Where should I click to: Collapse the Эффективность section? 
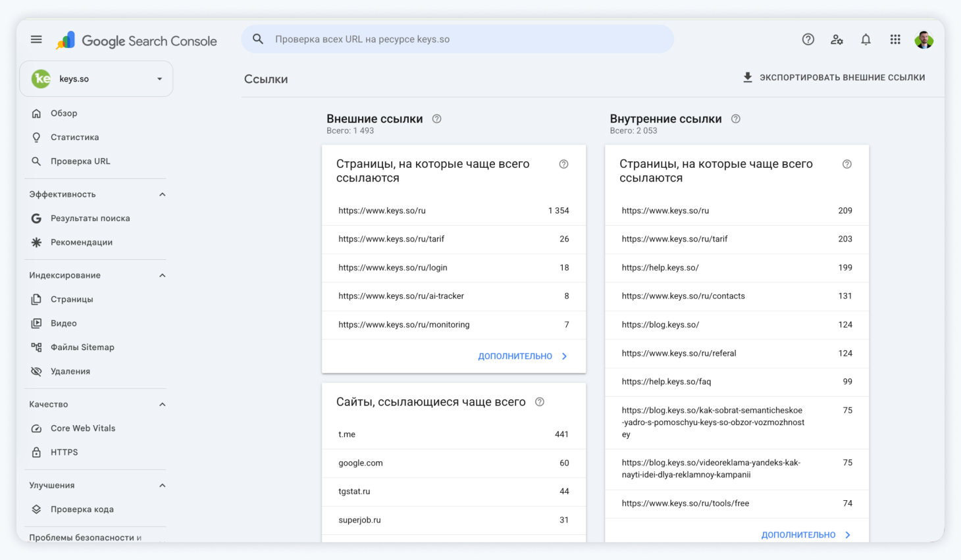163,195
